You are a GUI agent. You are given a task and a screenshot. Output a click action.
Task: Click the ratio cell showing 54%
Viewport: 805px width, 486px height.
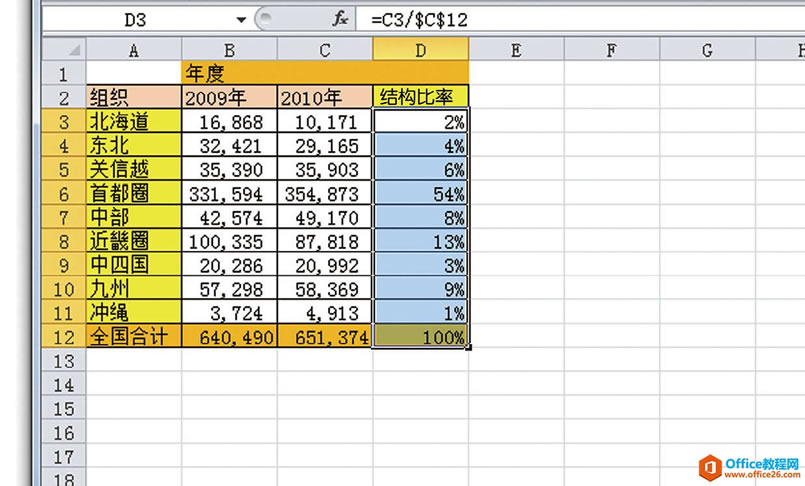click(x=420, y=193)
